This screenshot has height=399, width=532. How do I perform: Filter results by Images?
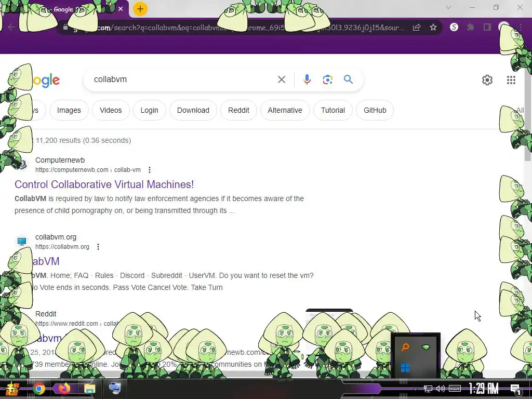click(69, 110)
